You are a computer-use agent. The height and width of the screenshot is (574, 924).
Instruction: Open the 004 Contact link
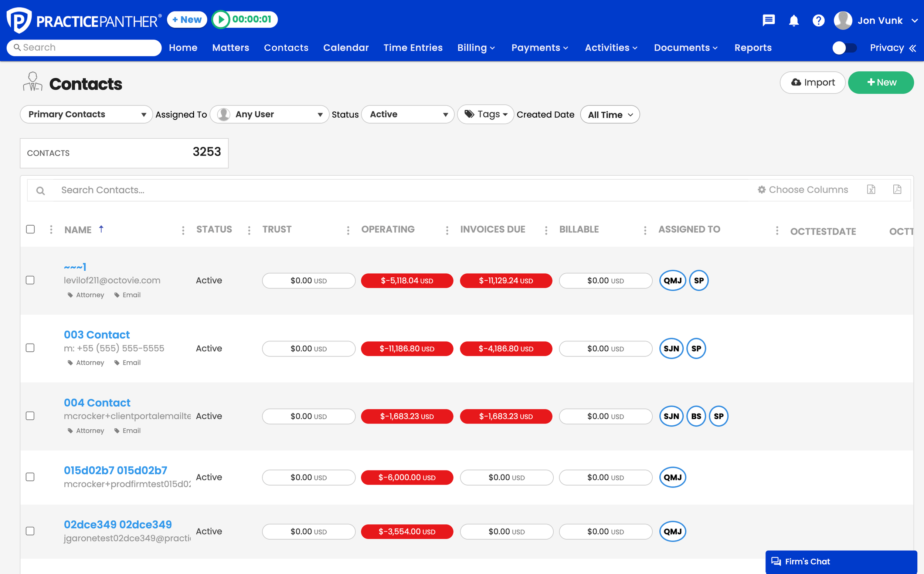[x=97, y=402]
